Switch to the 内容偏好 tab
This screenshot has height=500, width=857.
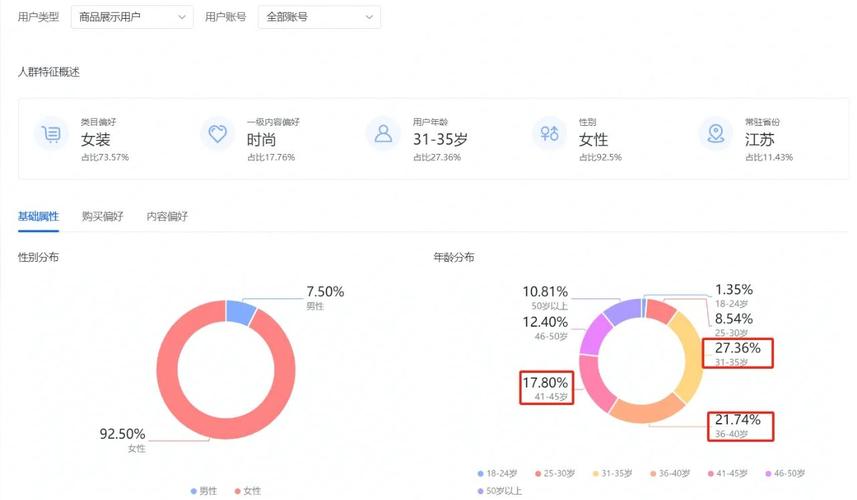(x=167, y=216)
